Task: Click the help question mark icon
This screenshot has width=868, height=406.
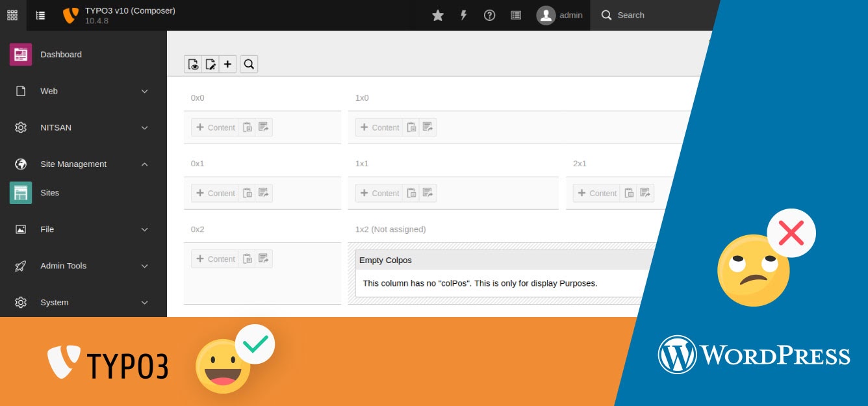Action: 489,14
